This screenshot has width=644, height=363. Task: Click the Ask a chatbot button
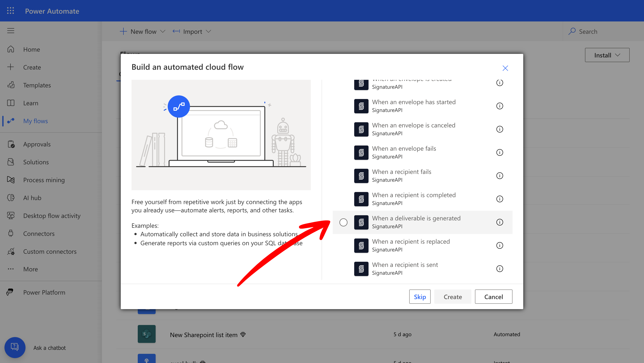pos(15,347)
